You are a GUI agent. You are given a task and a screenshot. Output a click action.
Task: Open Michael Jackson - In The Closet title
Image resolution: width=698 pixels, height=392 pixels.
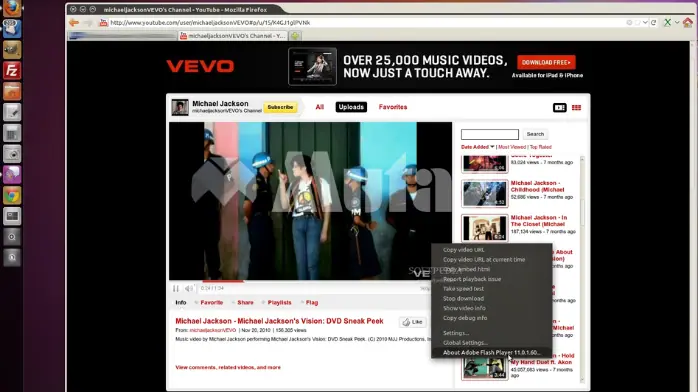coord(539,221)
